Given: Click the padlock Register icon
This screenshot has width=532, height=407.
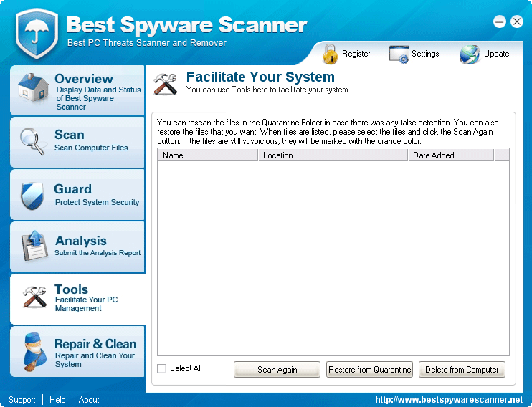Looking at the screenshot, I should click(330, 54).
